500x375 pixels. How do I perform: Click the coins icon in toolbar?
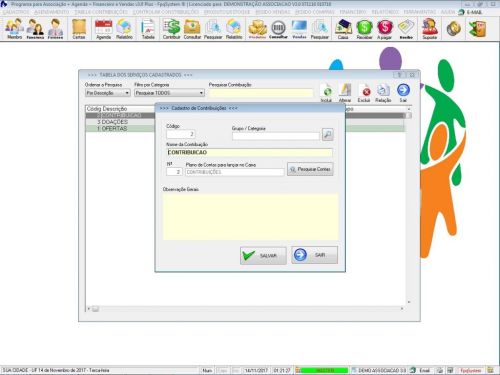pos(454,28)
